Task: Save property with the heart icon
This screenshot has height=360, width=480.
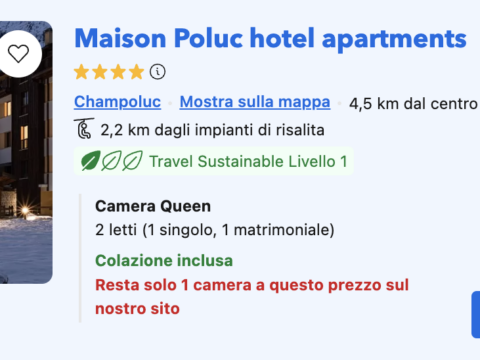Action: click(x=18, y=54)
